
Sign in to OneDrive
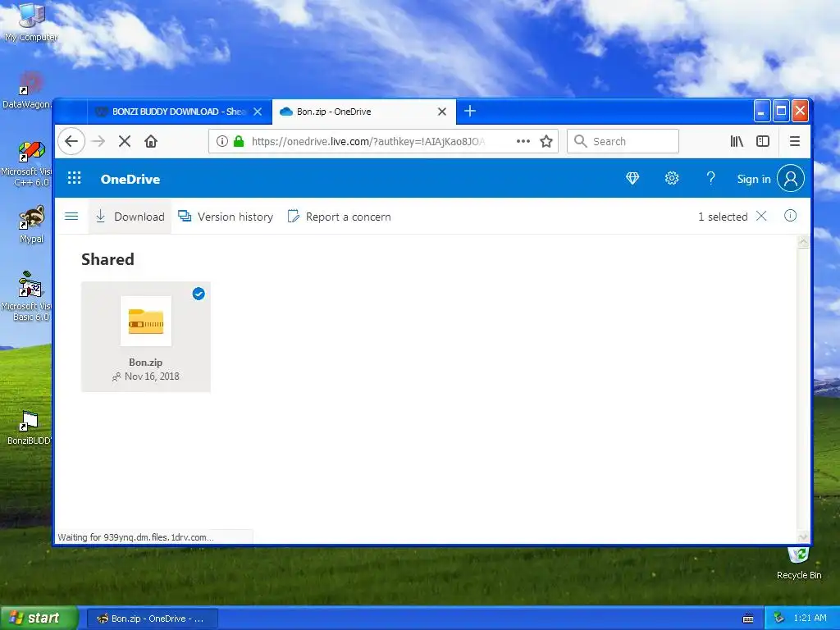754,180
